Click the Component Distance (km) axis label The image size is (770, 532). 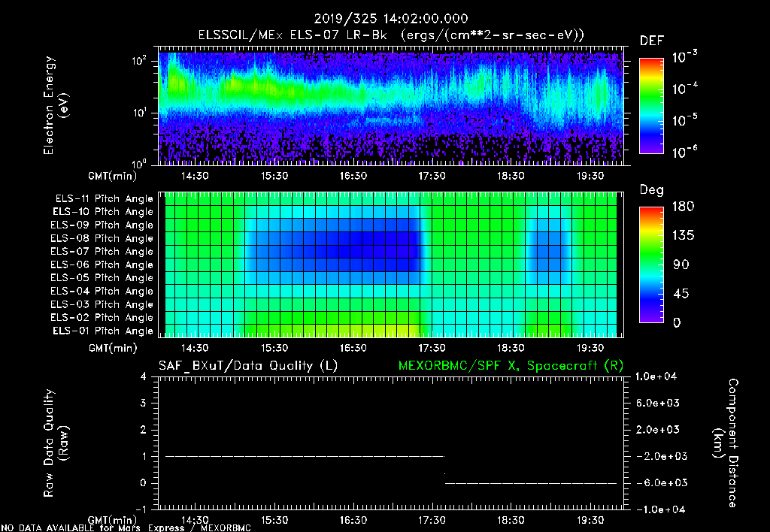pyautogui.click(x=726, y=443)
